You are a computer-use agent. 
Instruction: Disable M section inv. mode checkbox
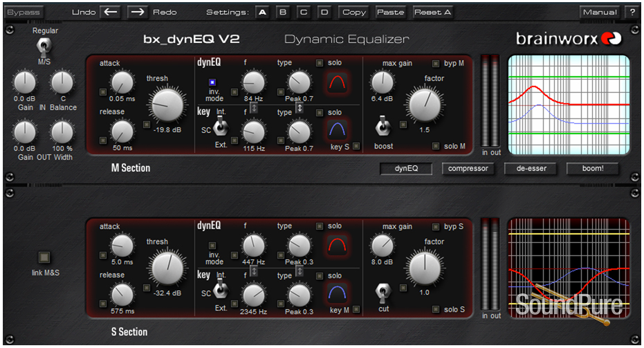tap(212, 82)
